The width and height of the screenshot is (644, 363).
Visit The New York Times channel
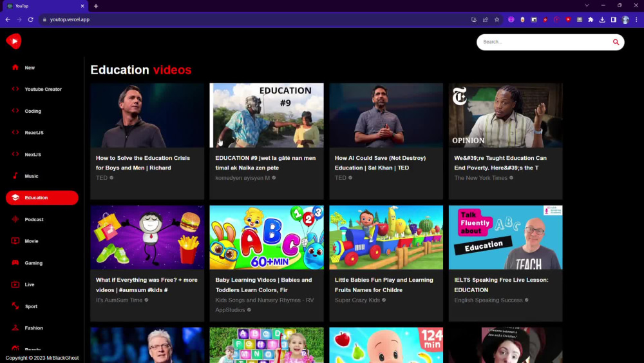coord(480,178)
